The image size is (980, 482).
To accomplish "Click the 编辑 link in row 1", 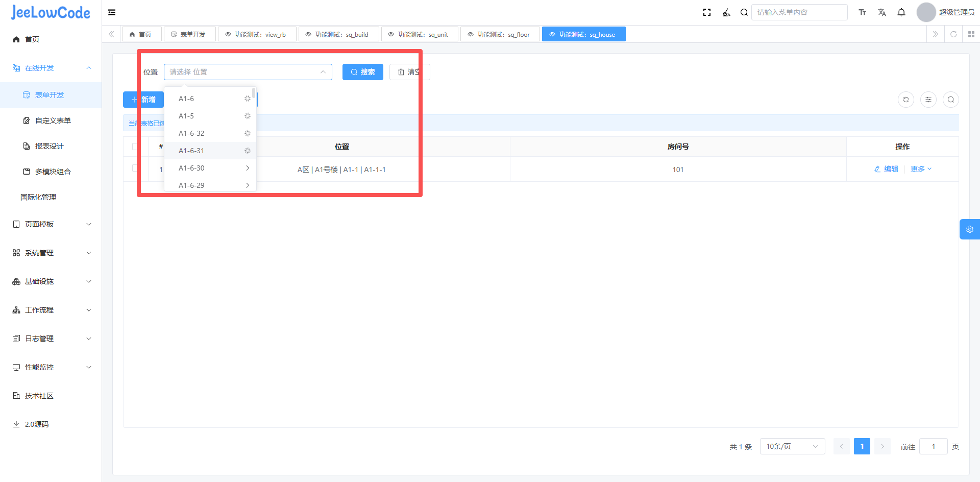I will pyautogui.click(x=886, y=169).
